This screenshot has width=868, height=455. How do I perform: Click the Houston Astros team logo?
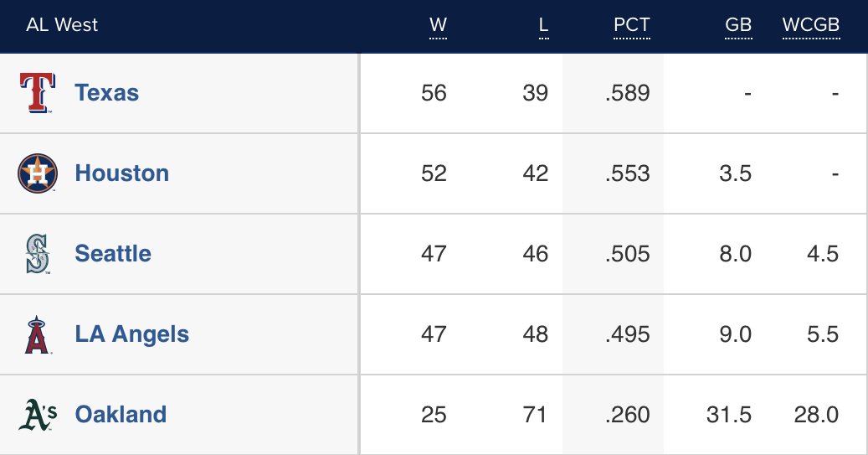click(x=37, y=173)
